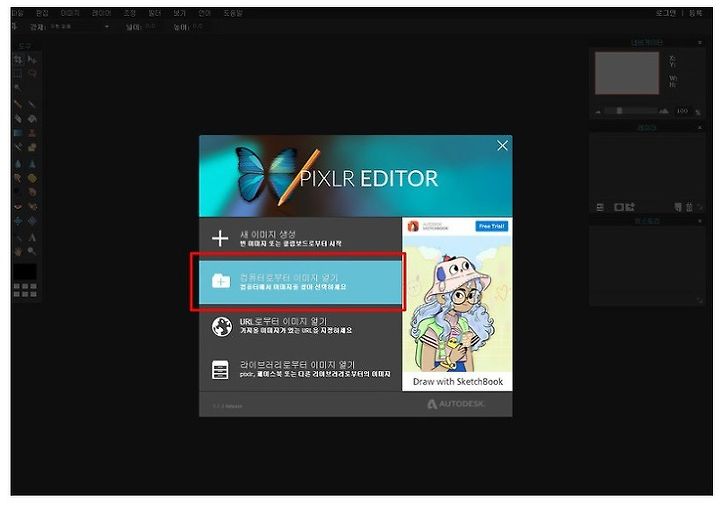Select the Bloat tool
The height and width of the screenshot is (507, 720).
click(x=18, y=221)
